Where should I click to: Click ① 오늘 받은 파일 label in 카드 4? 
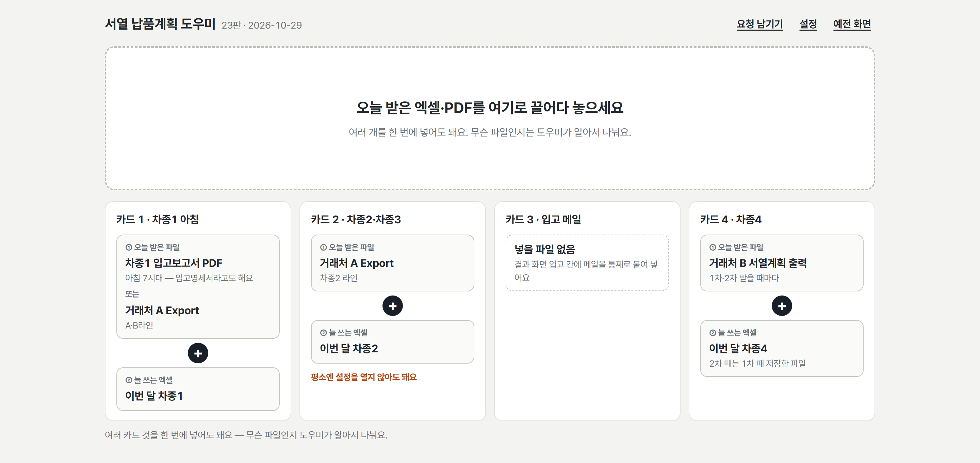pos(736,247)
